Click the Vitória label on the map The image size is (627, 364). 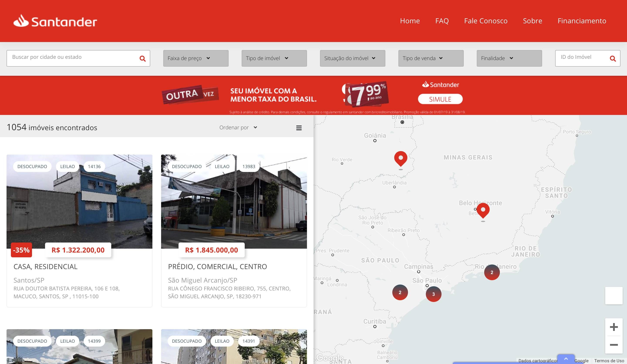coord(552,212)
